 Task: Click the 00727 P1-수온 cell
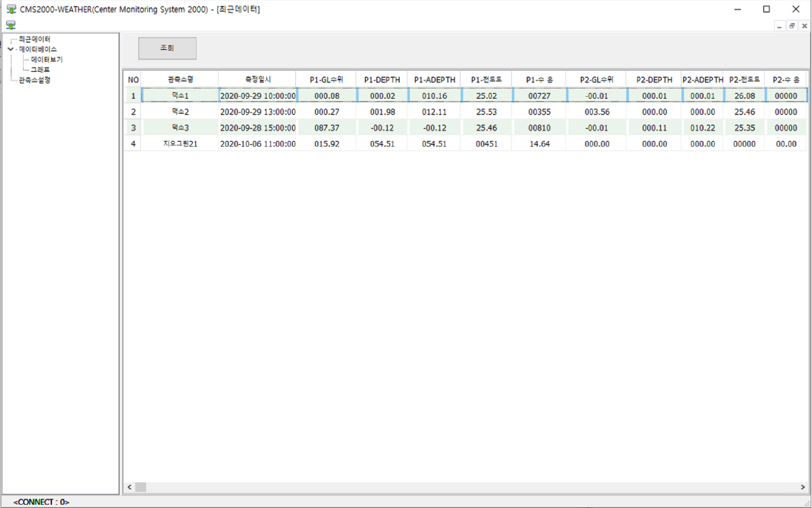[x=539, y=96]
